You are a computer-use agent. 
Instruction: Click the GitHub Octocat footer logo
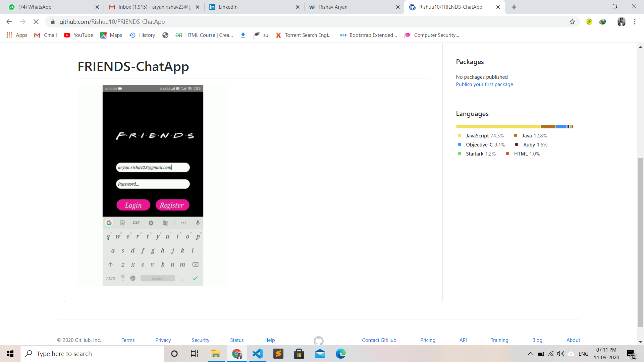[319, 341]
